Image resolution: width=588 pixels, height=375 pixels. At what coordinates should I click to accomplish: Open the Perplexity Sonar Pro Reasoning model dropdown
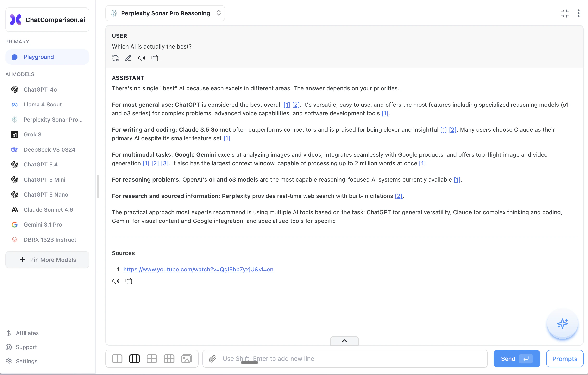pyautogui.click(x=165, y=13)
